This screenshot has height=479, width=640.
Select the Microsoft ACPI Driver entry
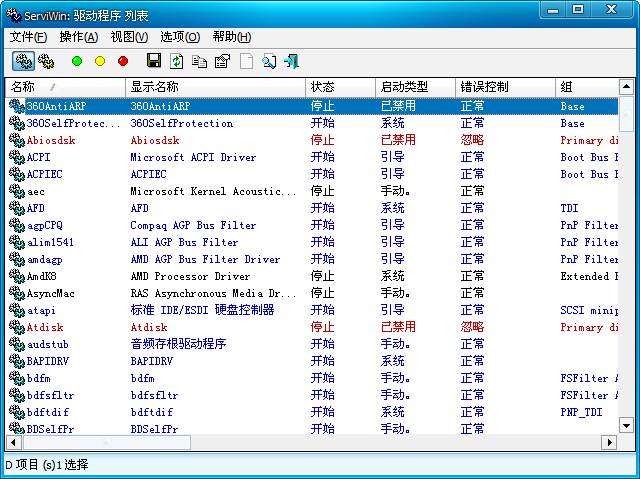click(x=193, y=157)
